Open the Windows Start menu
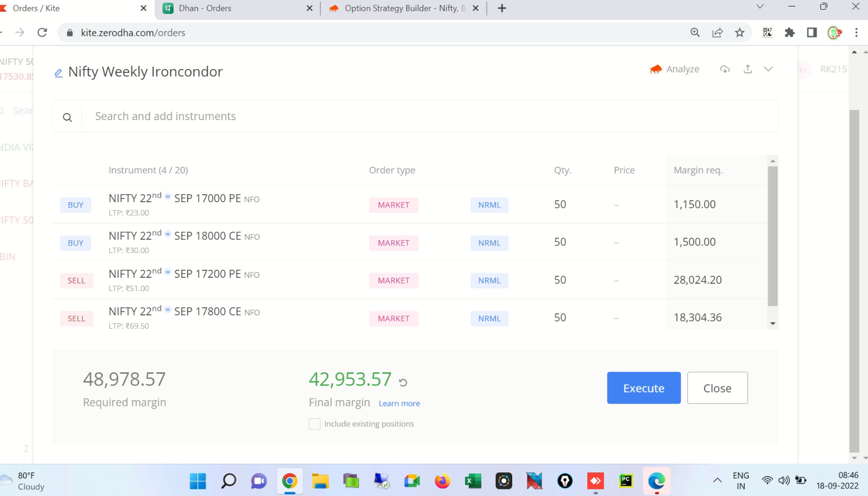Image resolution: width=868 pixels, height=496 pixels. point(198,481)
